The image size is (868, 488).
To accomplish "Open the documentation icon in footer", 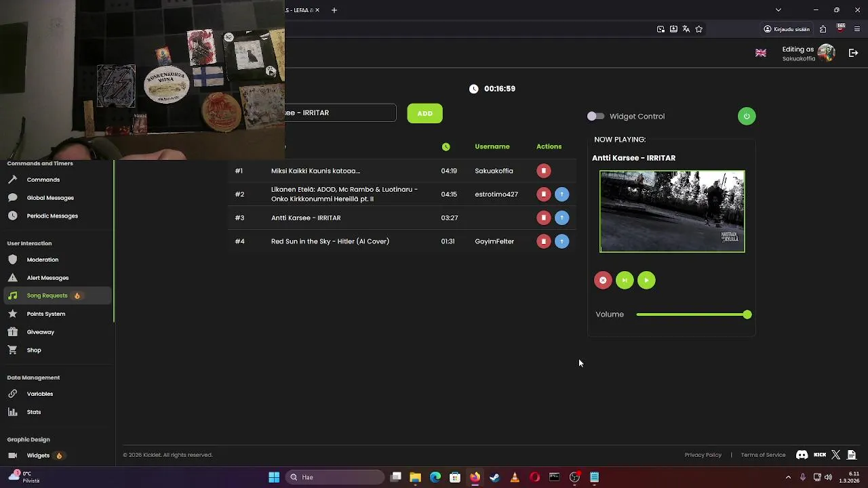I will pos(852,455).
